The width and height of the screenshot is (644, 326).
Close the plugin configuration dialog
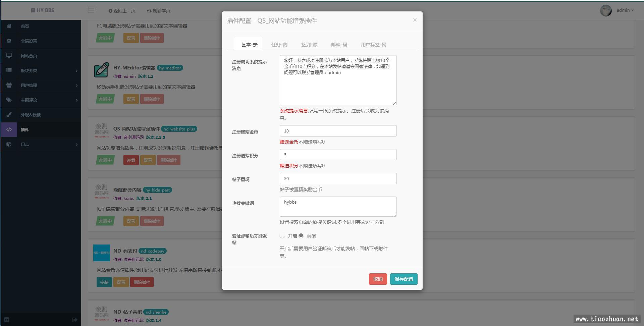point(415,20)
